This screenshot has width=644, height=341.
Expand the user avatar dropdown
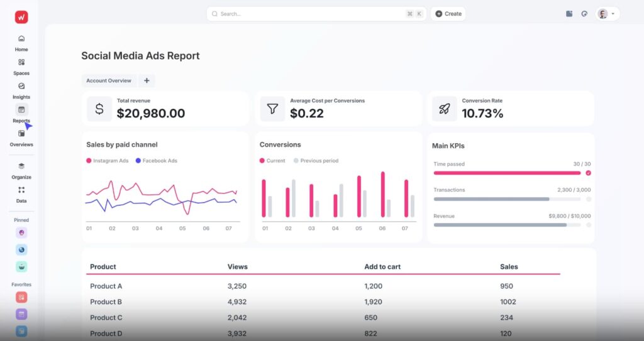608,14
